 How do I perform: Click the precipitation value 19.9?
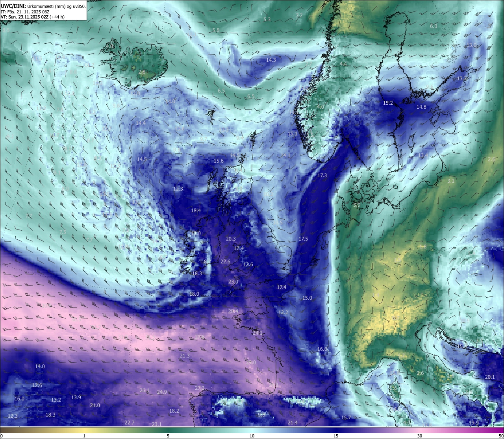[474, 422]
